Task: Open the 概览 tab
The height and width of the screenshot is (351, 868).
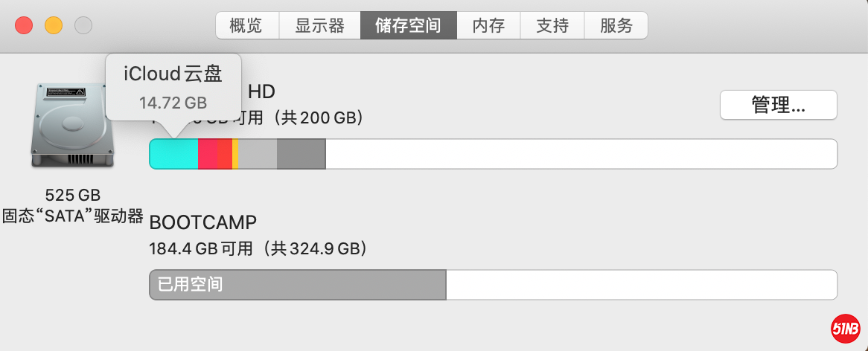Action: [x=246, y=26]
